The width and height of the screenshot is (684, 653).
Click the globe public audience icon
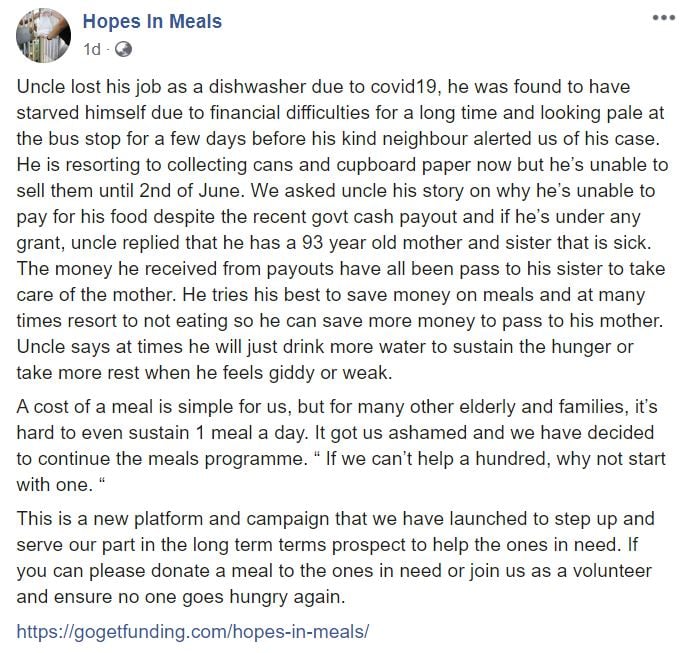click(123, 48)
